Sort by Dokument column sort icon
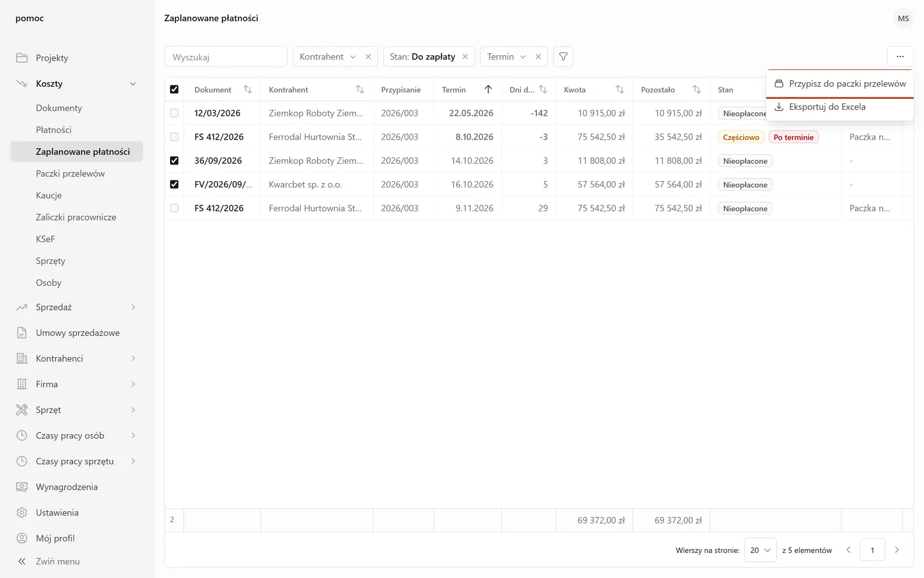924x578 pixels. click(x=248, y=89)
